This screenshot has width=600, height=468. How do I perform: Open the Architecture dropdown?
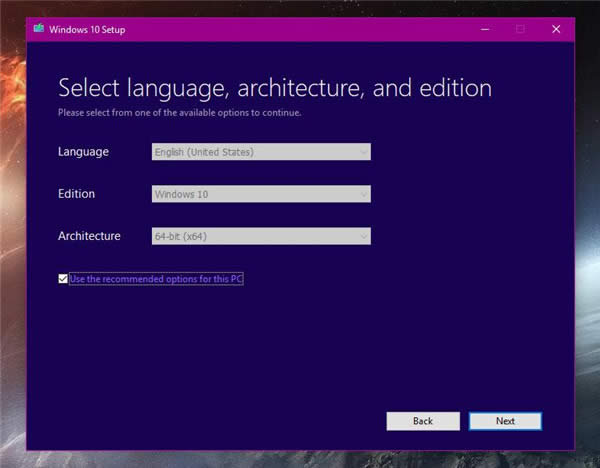[260, 237]
